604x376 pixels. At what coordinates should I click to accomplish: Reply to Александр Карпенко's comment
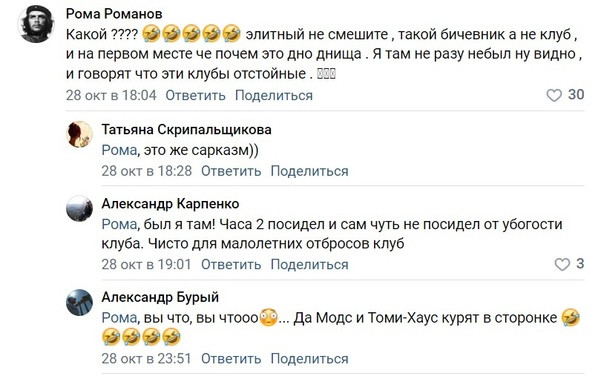(x=231, y=264)
